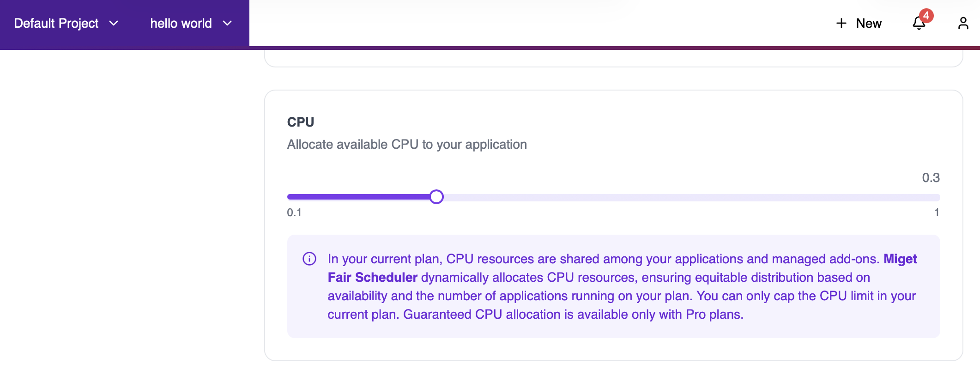Select the Default Project menu item
Image resolution: width=980 pixels, height=376 pixels.
[x=56, y=23]
